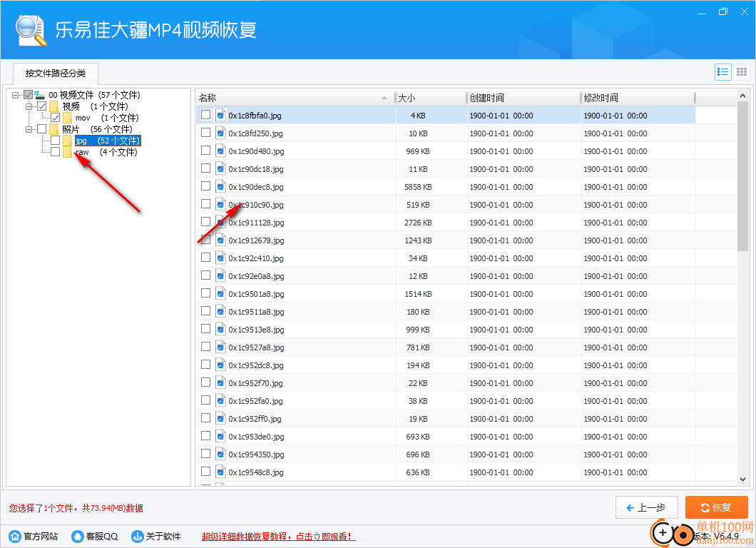Select 照片 (56 个文件) tree item
This screenshot has height=548, width=756.
tap(97, 129)
